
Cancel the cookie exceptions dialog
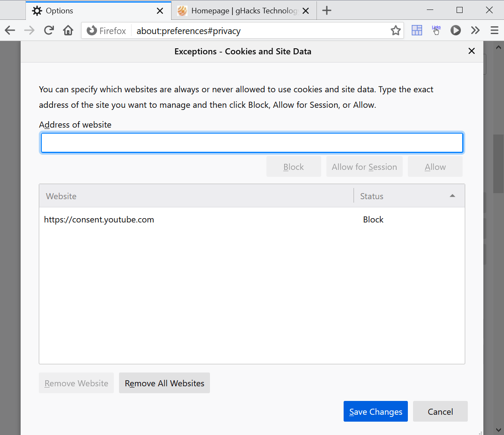pyautogui.click(x=440, y=411)
